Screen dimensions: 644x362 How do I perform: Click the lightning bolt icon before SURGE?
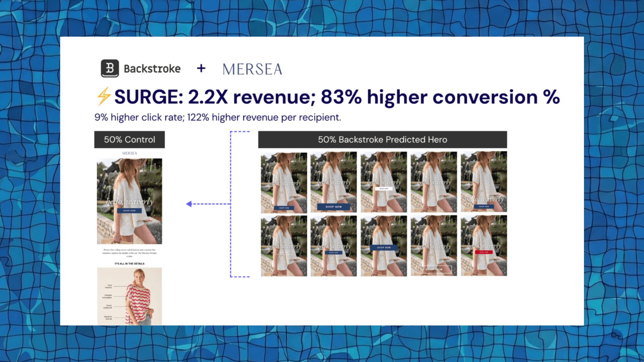click(x=104, y=97)
